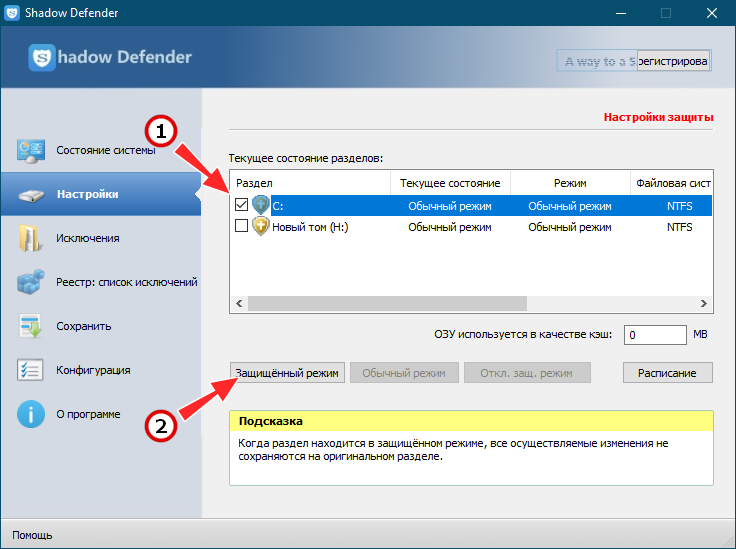Open the Расписание schedule button

point(667,373)
